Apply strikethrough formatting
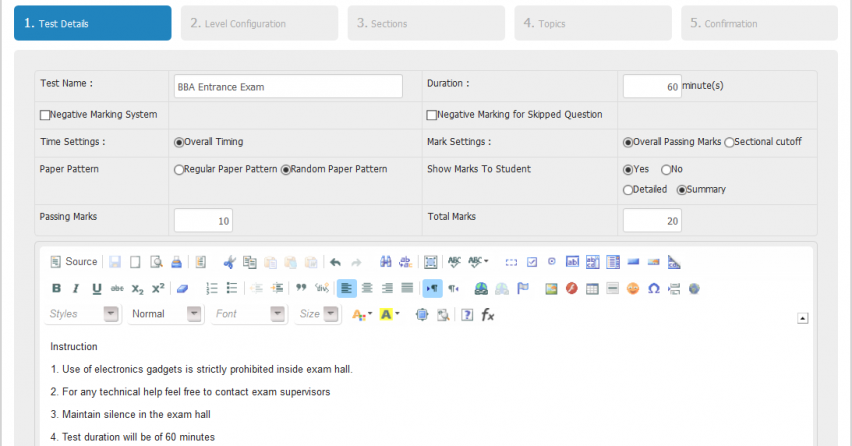 117,288
